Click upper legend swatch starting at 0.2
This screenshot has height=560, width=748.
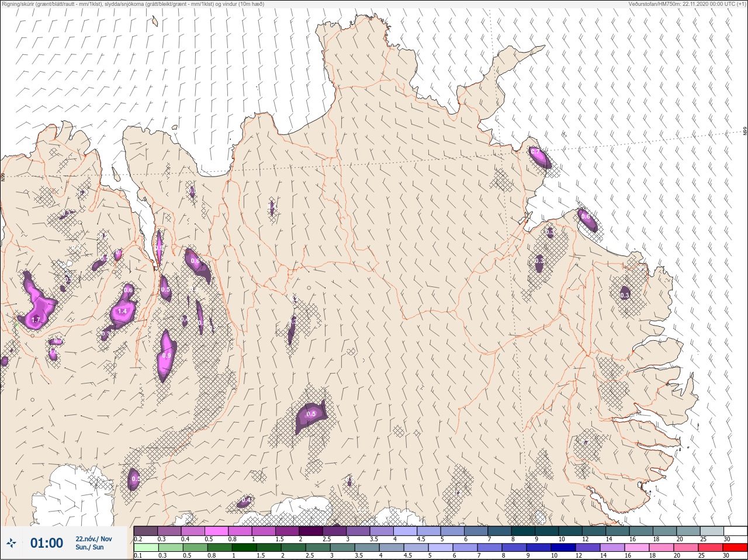[x=146, y=531]
